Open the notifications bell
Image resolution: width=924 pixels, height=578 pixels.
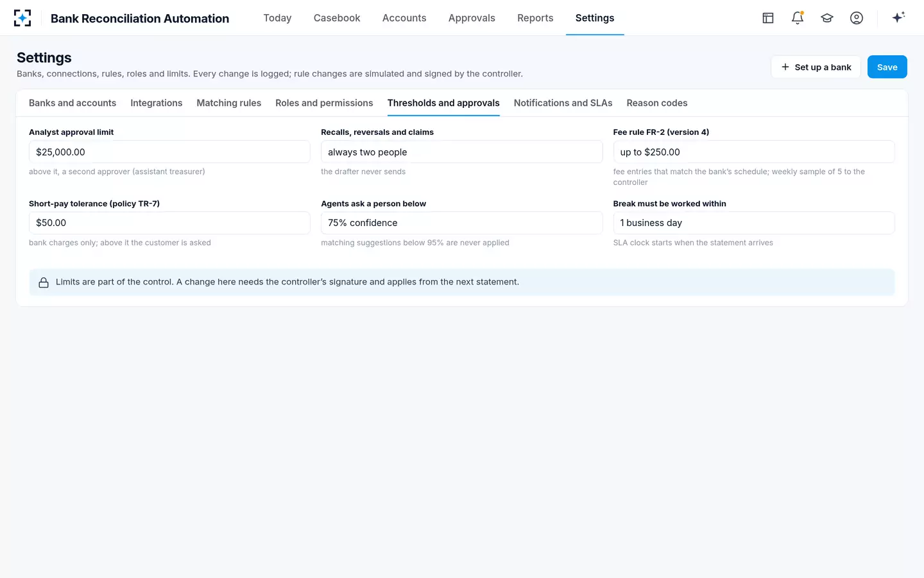click(798, 18)
